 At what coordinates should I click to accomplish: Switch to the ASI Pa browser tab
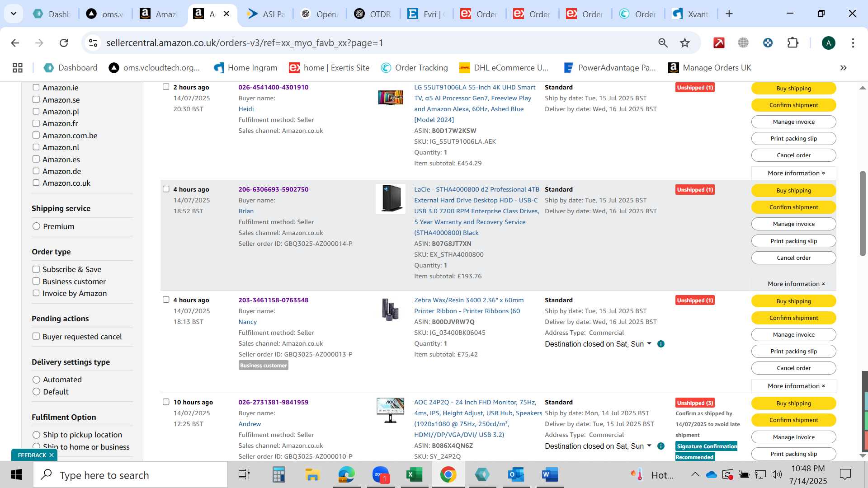(267, 14)
